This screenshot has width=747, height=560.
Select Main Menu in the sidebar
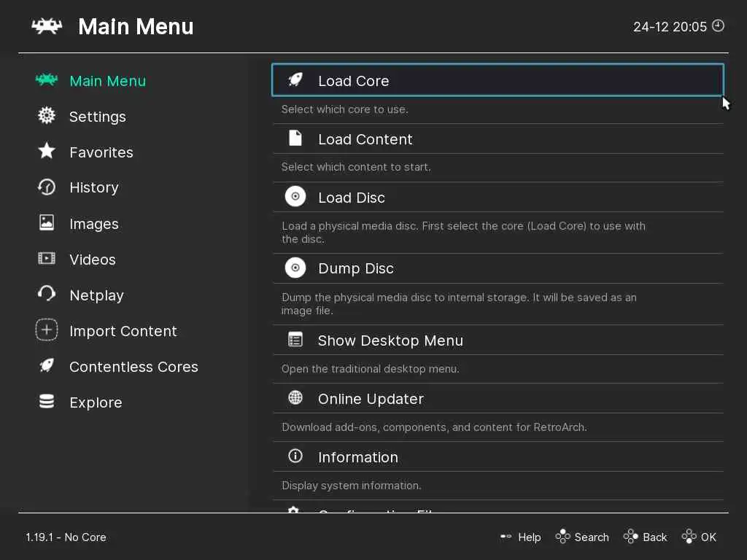(108, 81)
